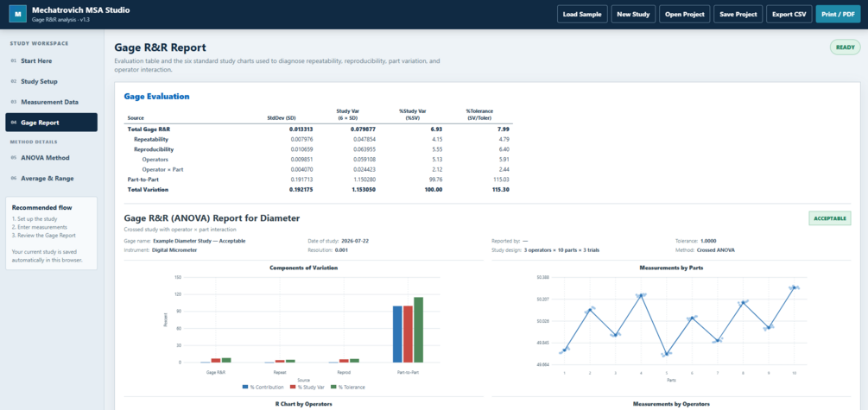This screenshot has width=868, height=410.
Task: Open an existing project
Action: 685,15
